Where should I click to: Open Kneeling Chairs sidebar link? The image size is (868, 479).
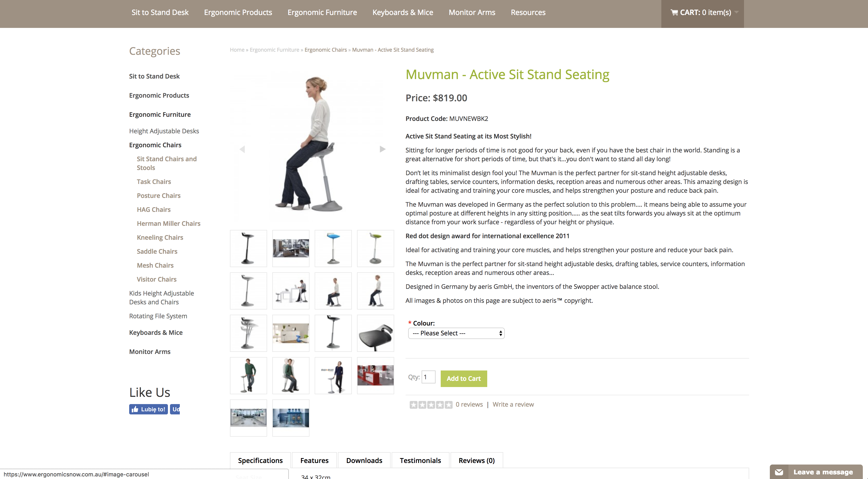click(160, 237)
